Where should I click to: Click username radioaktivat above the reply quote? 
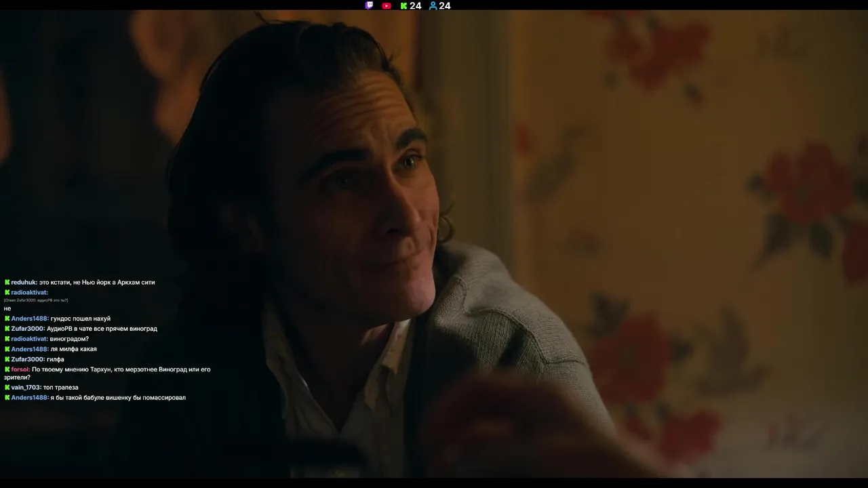point(30,292)
